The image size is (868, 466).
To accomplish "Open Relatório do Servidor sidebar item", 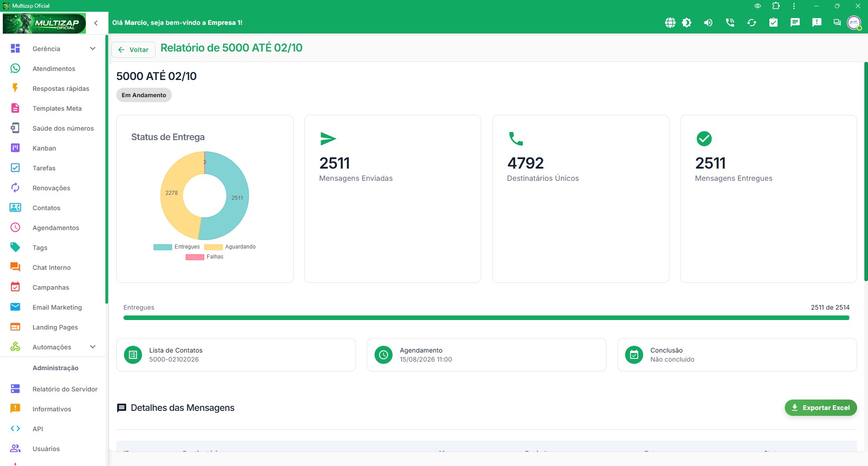I will [x=52, y=389].
